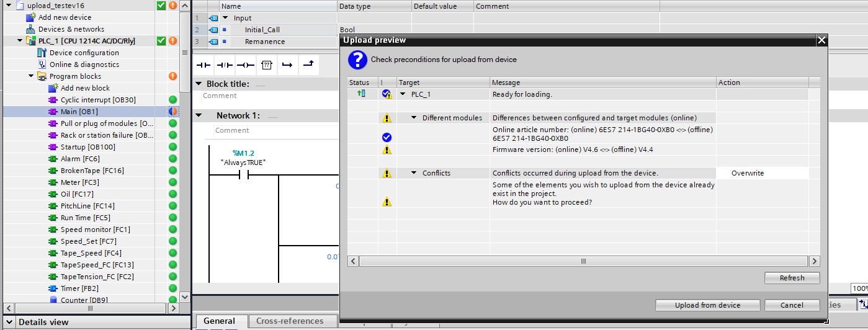Open the Overwrite action dropdown
Screen dimensions: 868x330
coord(763,173)
